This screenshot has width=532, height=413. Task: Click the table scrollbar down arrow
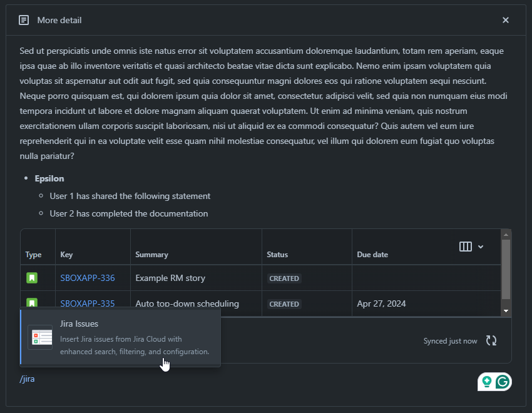[506, 311]
